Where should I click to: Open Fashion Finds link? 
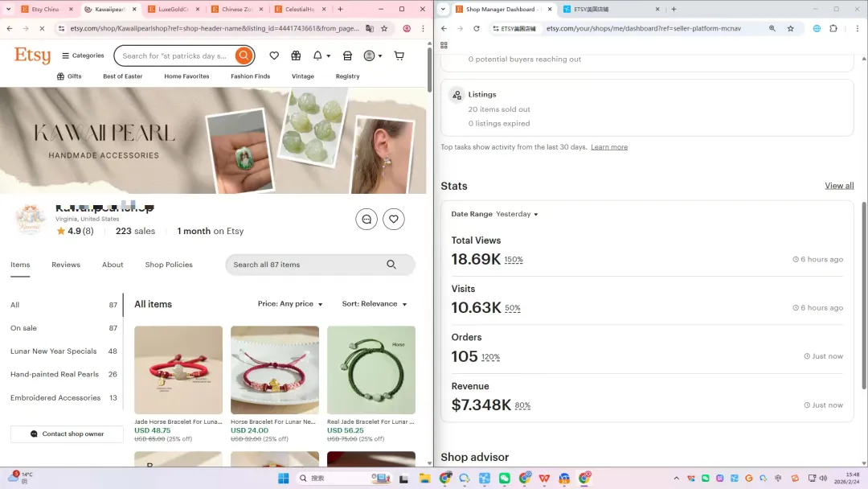pos(250,76)
